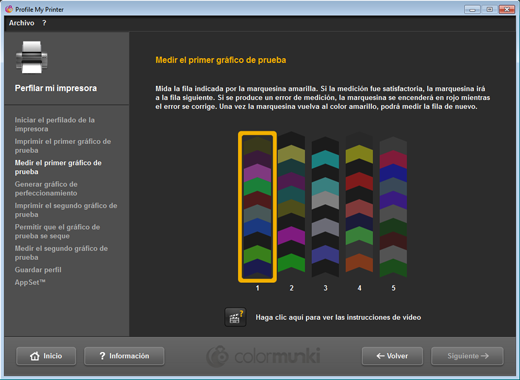
Task: Select color strip number 2
Action: click(291, 202)
